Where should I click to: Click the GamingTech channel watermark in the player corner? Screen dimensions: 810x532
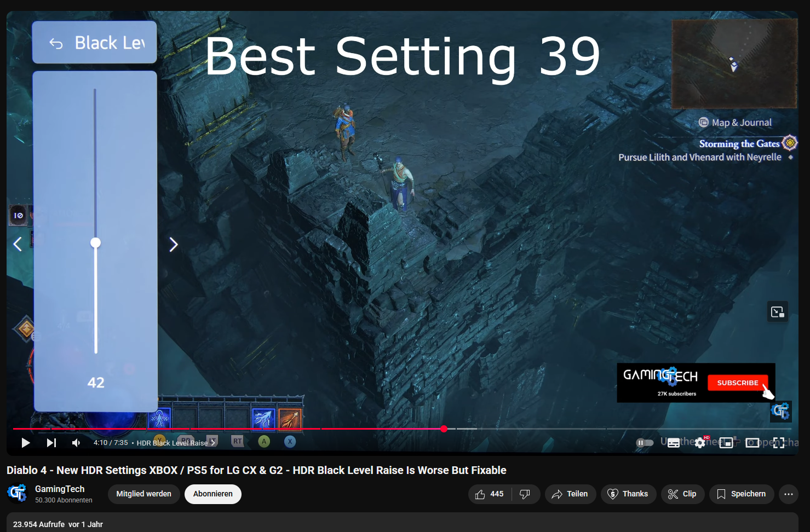pos(781,411)
